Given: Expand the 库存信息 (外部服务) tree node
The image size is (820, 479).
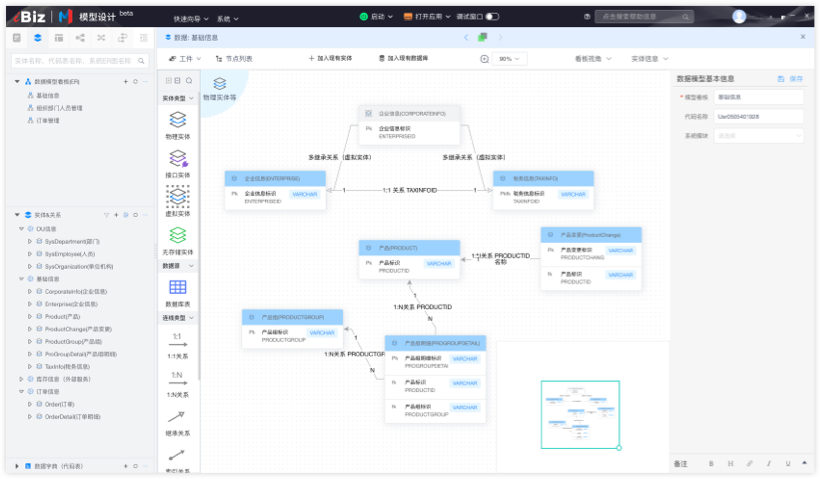Looking at the screenshot, I should 21,379.
